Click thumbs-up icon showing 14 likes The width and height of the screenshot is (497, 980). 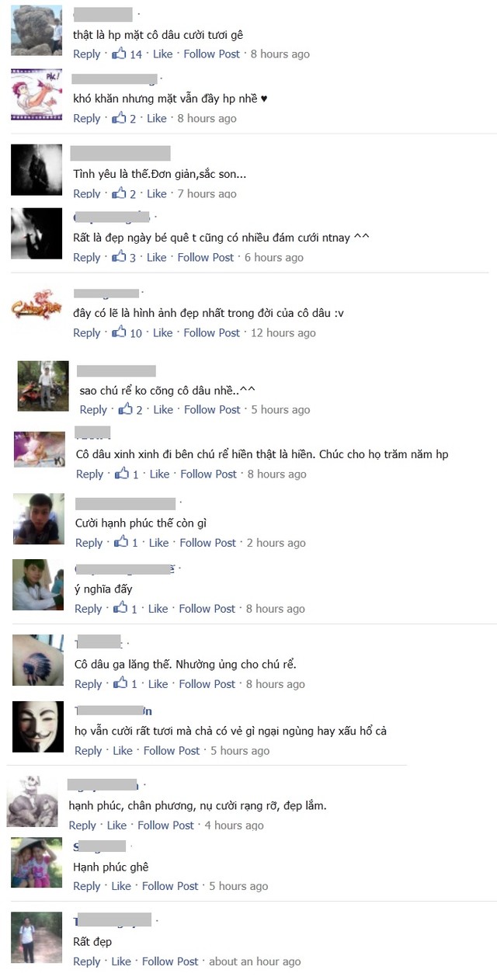coord(119,54)
